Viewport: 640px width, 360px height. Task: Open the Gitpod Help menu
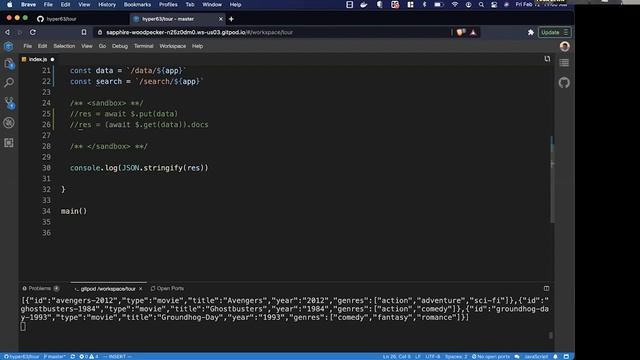[x=198, y=46]
